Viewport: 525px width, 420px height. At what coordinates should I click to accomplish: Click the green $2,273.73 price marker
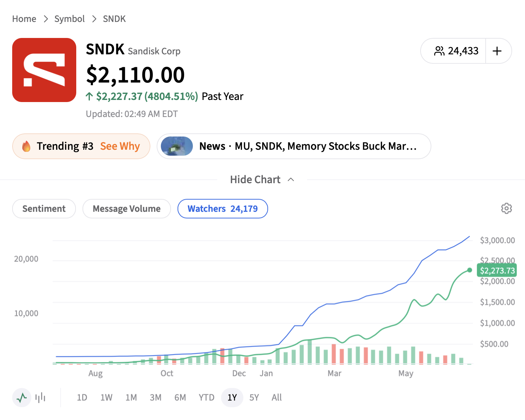(497, 270)
